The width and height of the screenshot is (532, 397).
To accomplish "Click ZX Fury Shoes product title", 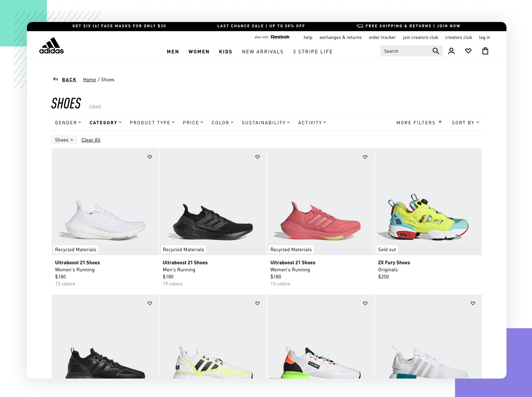I will point(394,263).
